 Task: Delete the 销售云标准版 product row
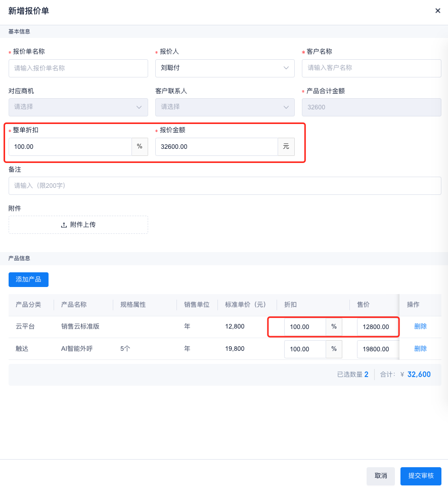click(x=420, y=326)
